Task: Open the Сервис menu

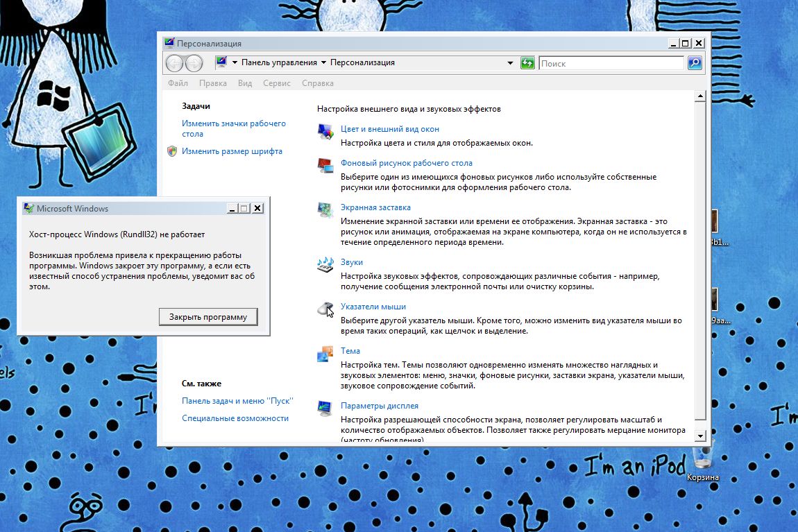Action: click(276, 83)
